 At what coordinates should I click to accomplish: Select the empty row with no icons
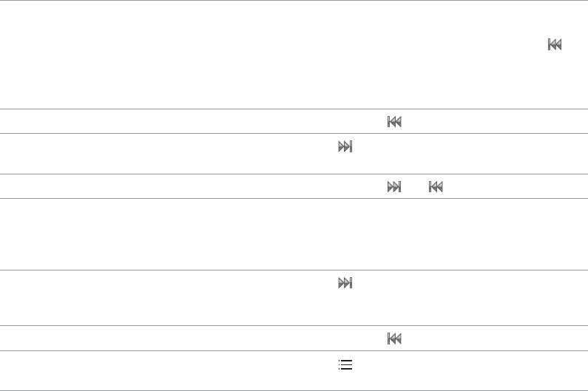point(294,234)
